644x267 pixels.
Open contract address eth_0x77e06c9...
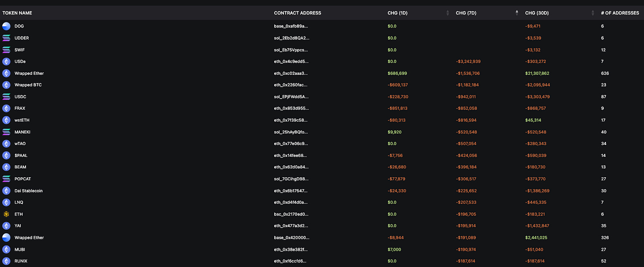coord(291,144)
